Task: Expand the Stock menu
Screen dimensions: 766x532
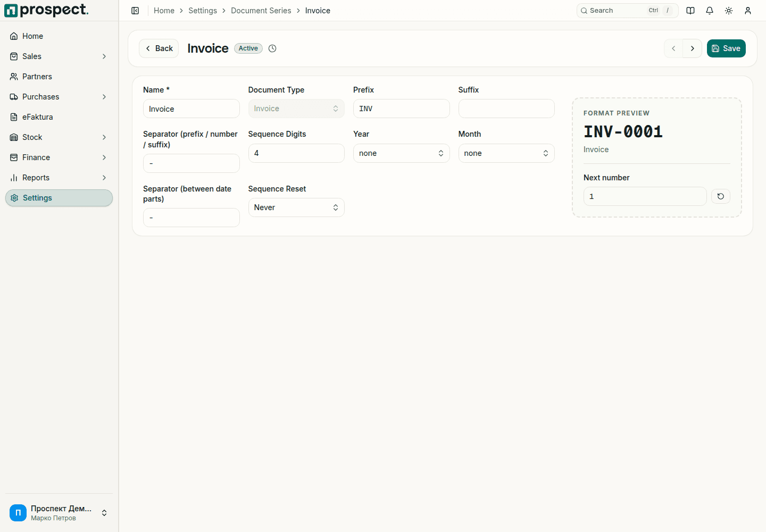Action: click(x=59, y=137)
